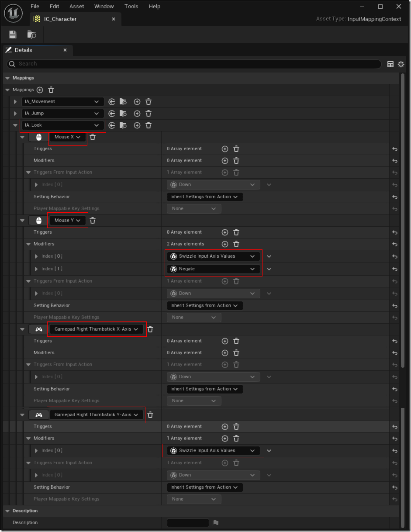This screenshot has height=532, width=411.
Task: Click the InputMappingContext asset type link
Action: pos(374,19)
